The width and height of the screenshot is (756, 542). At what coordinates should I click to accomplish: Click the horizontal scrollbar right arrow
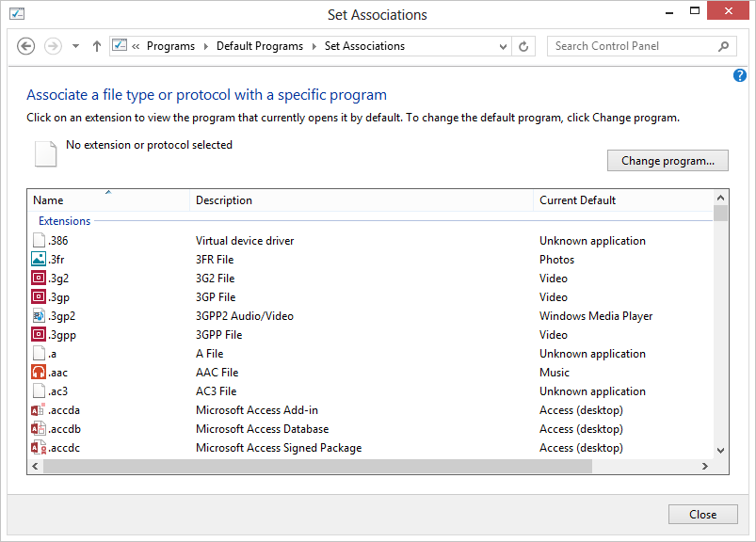pos(704,465)
